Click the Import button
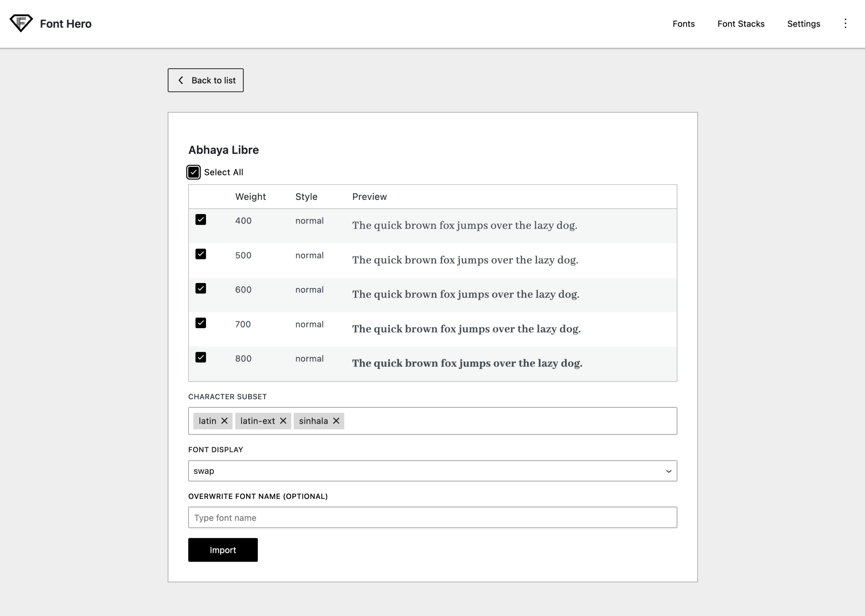 point(223,549)
